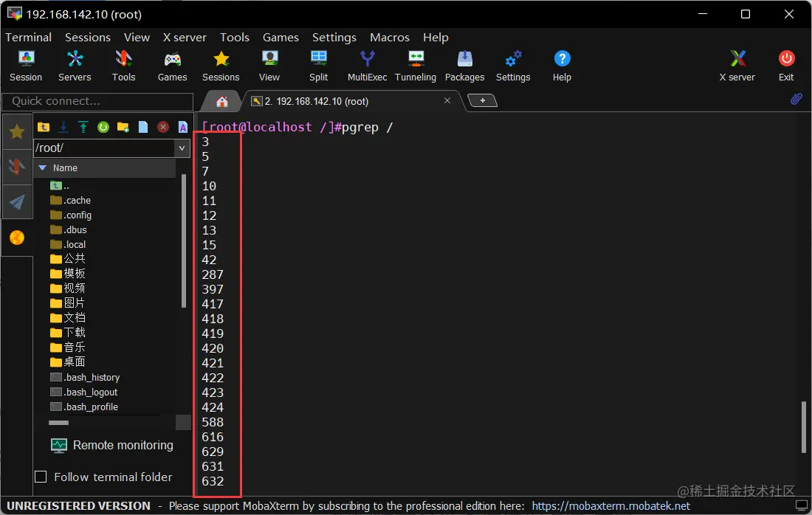Select the .cache folder
This screenshot has height=515, width=812.
tap(70, 200)
